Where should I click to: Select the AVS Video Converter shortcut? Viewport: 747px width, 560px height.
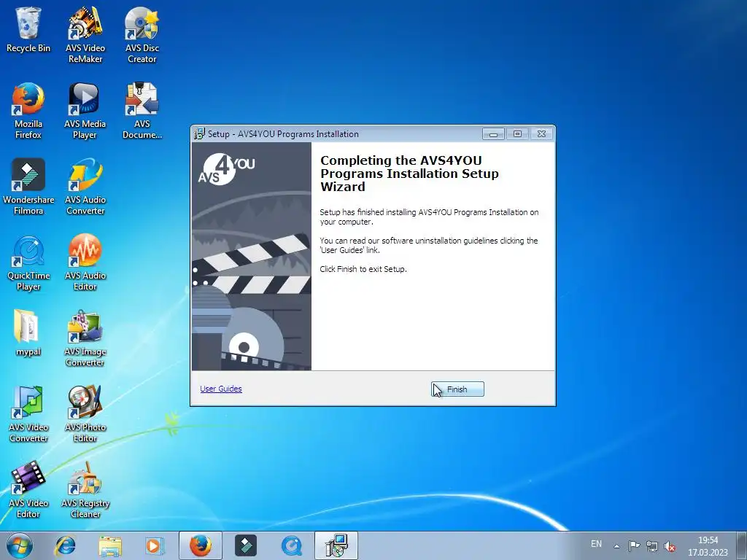(x=28, y=414)
